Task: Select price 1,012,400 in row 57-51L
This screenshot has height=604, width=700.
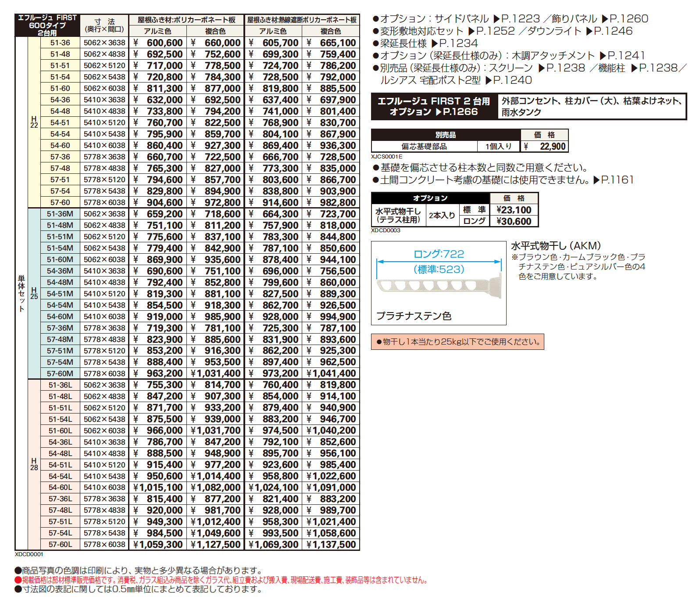Action: (219, 521)
